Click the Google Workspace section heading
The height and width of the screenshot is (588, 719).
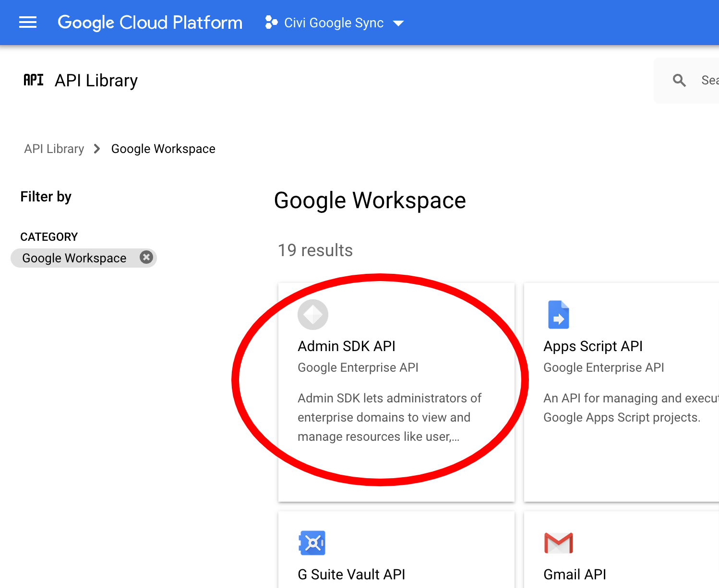[x=370, y=200]
